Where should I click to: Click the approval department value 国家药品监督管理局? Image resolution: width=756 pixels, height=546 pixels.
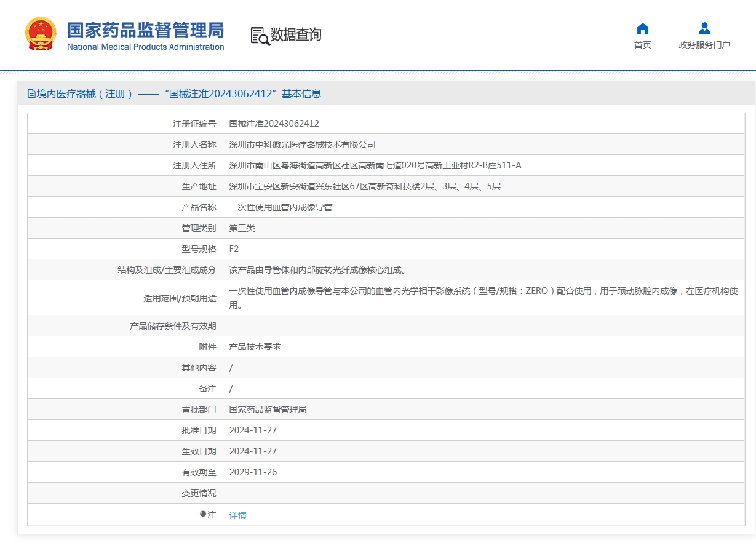click(x=268, y=410)
